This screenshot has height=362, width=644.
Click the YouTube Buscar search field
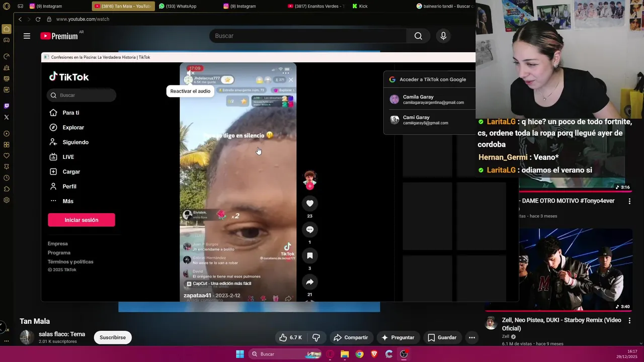308,36
